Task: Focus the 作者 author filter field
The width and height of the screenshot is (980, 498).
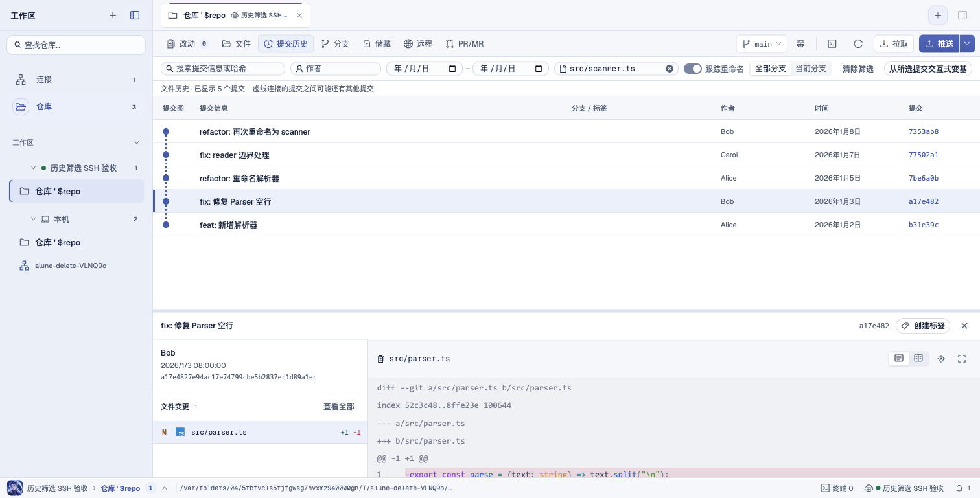Action: (336, 69)
